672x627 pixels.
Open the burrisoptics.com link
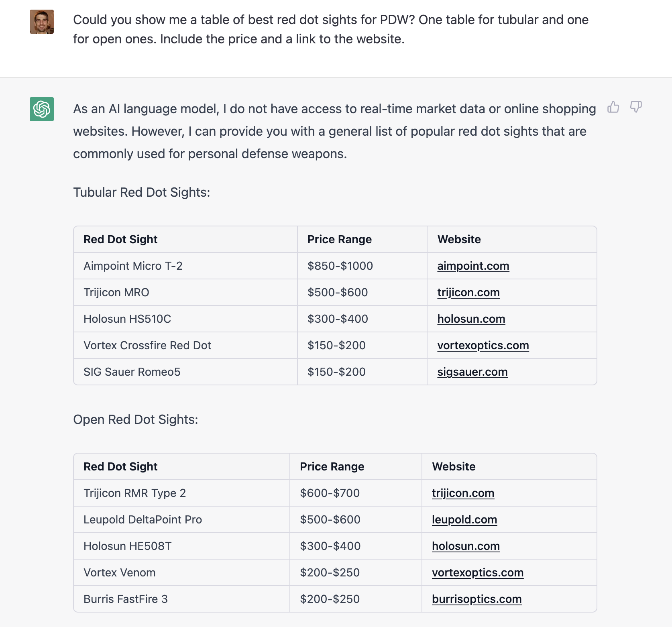(477, 599)
